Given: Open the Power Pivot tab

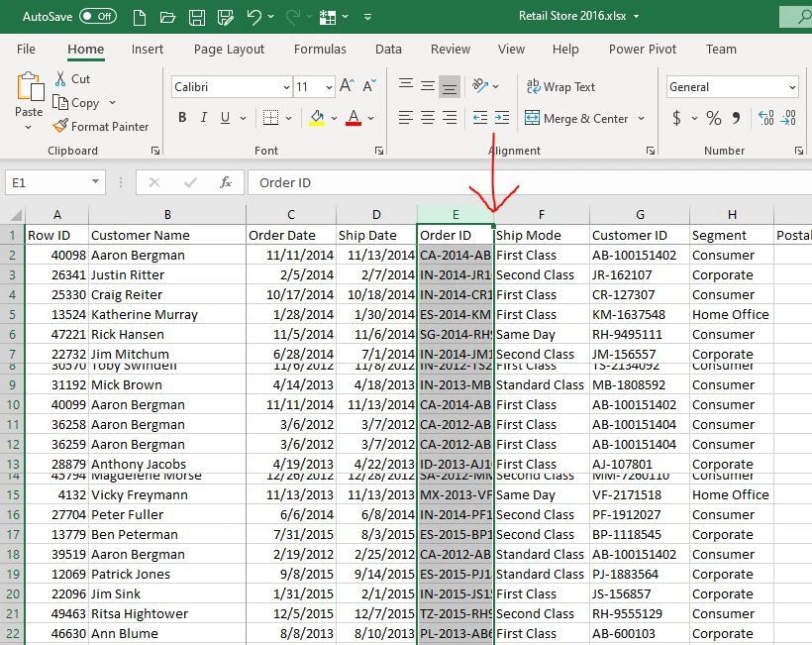Looking at the screenshot, I should (640, 49).
